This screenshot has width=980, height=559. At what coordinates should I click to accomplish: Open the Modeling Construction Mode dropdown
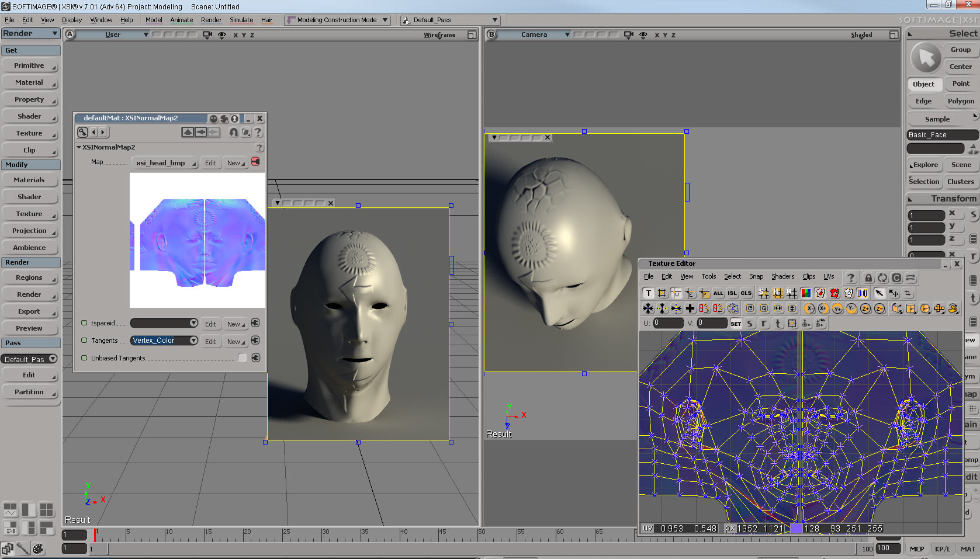337,20
